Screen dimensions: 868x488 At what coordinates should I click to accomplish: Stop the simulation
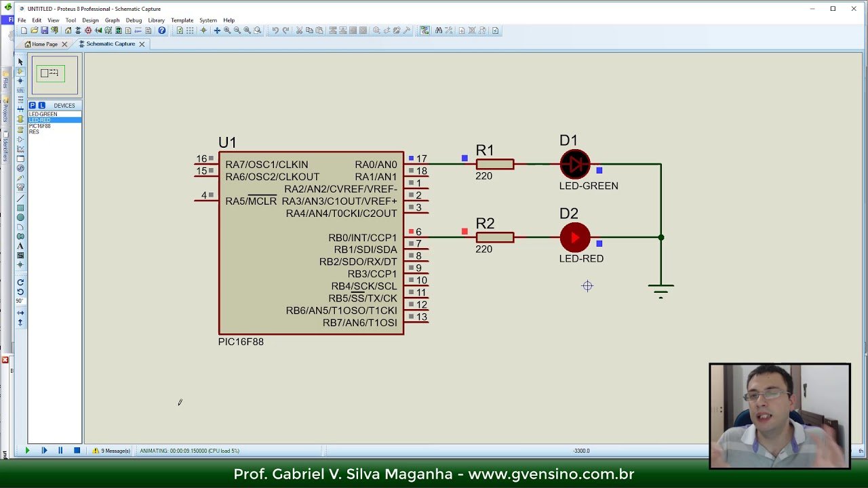coord(77,451)
